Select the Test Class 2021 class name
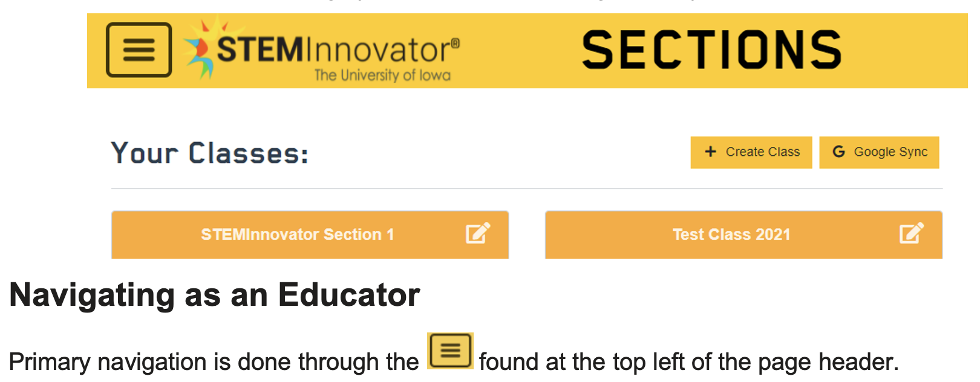This screenshot has width=980, height=382. click(731, 235)
